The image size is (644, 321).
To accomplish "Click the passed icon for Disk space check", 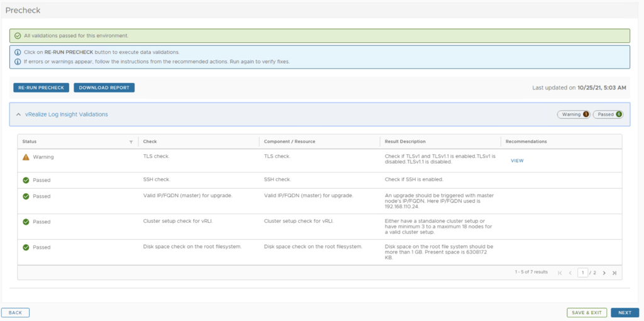I will 26,247.
